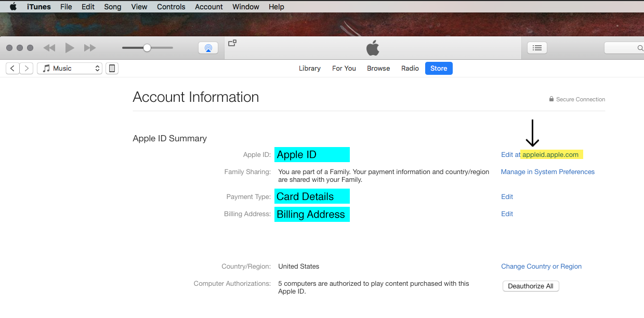This screenshot has width=644, height=318.
Task: Switch to the Browse tab
Action: (x=378, y=68)
